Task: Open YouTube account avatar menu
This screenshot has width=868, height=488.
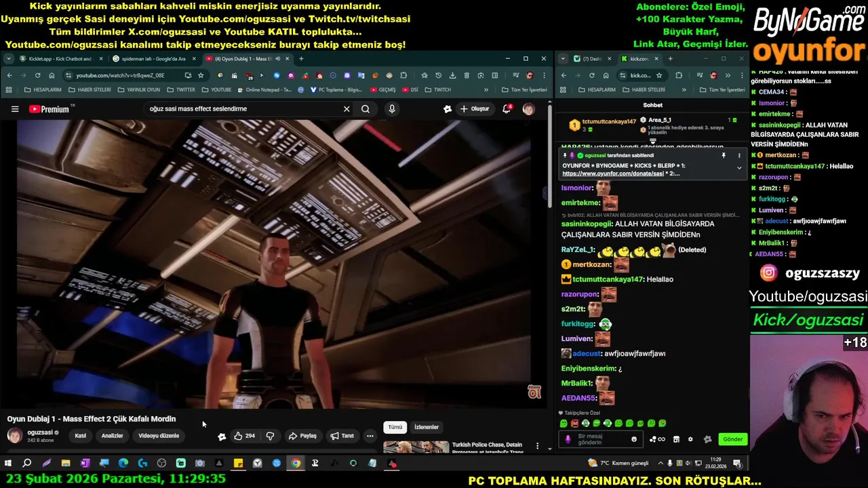Action: tap(528, 109)
